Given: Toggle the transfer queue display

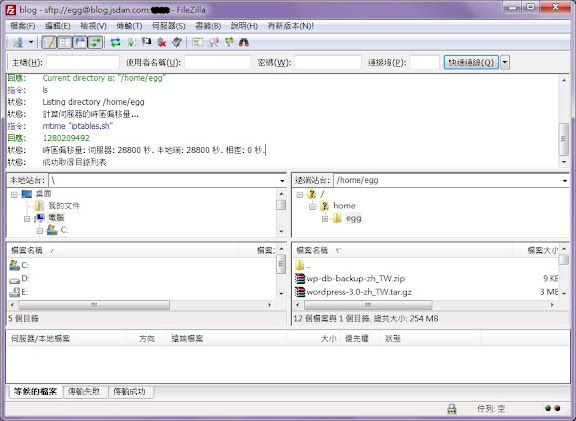Looking at the screenshot, I should pos(96,43).
